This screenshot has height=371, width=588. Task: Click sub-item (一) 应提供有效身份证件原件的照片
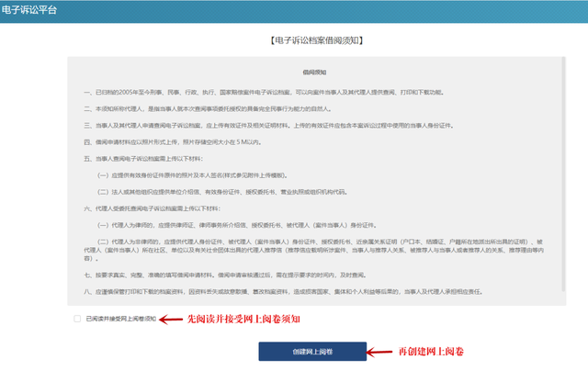193,175
